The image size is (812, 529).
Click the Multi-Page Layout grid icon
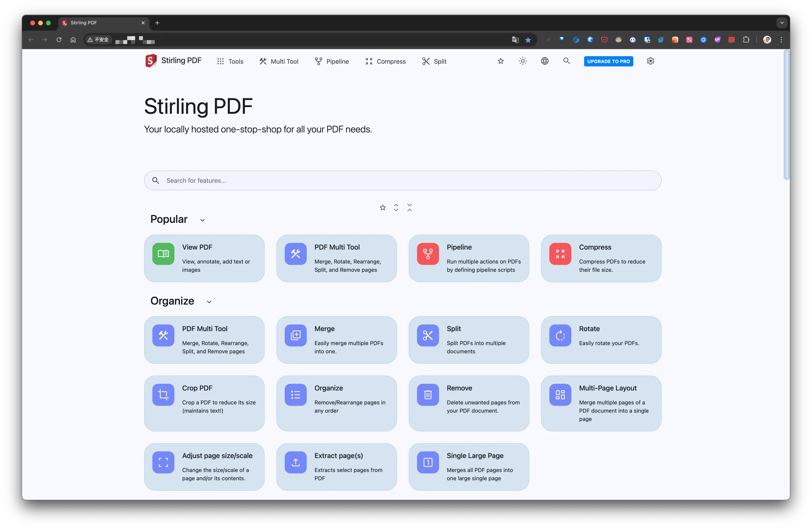[x=560, y=395]
